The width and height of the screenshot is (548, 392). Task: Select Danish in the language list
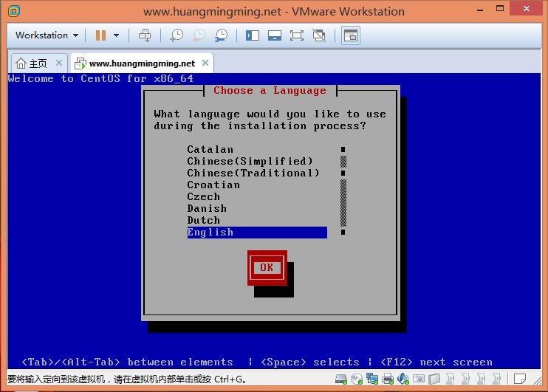257,209
